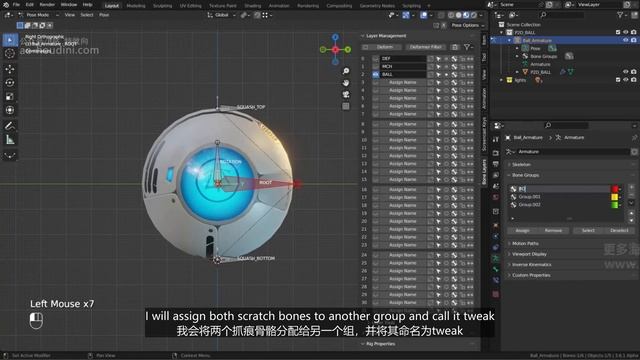Switch to the Modeling workspace tab
This screenshot has height=360, width=640.
pyautogui.click(x=136, y=6)
